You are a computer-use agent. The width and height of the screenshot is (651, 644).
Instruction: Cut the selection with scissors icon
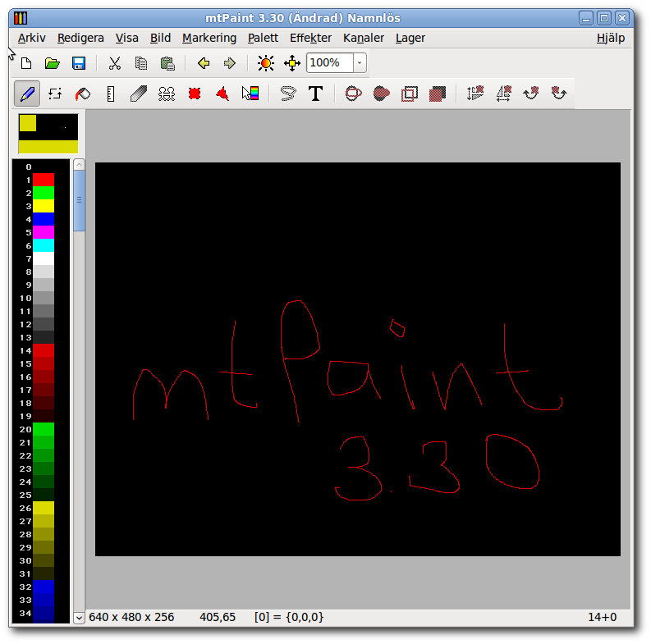115,63
